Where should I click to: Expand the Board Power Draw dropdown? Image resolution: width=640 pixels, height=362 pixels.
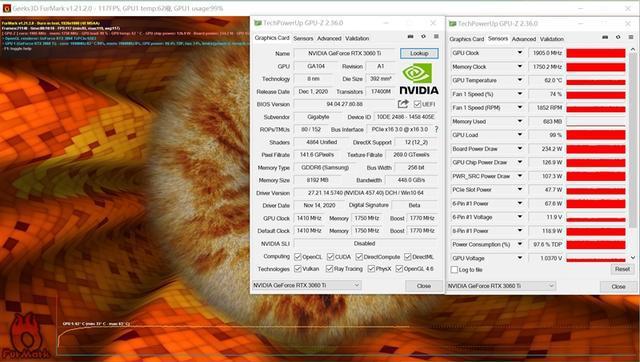[520, 149]
